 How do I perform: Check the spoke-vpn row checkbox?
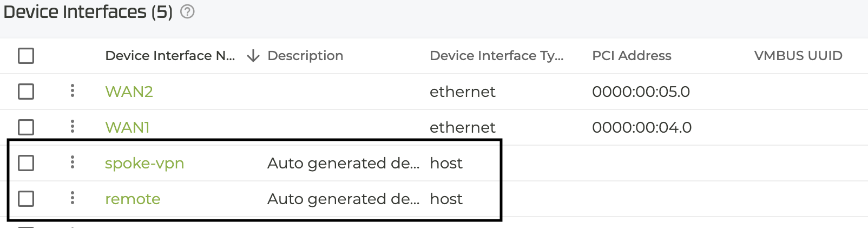coord(26,163)
